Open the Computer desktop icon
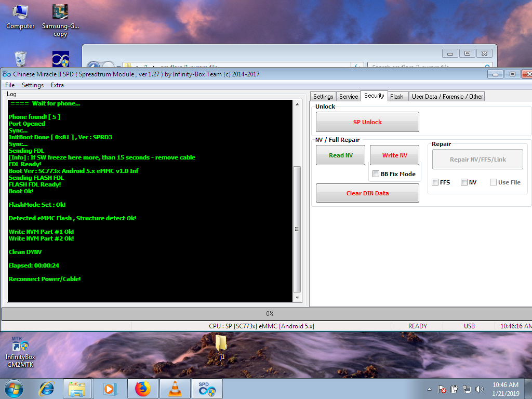Image resolution: width=532 pixels, height=399 pixels. (20, 17)
